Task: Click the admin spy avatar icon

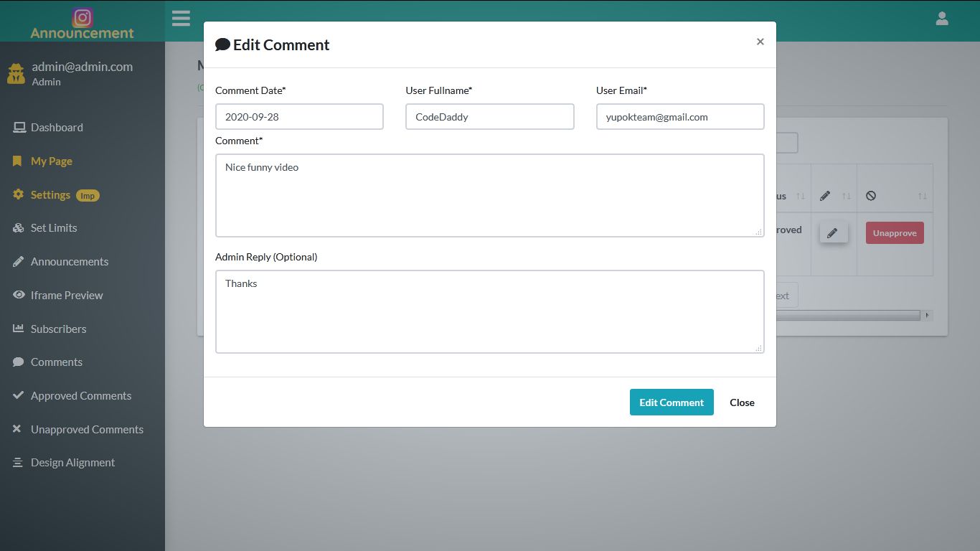Action: tap(16, 73)
